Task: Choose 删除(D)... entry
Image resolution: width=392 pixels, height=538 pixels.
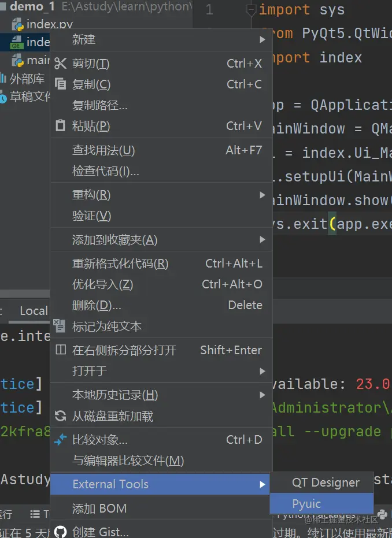Action: click(x=161, y=305)
